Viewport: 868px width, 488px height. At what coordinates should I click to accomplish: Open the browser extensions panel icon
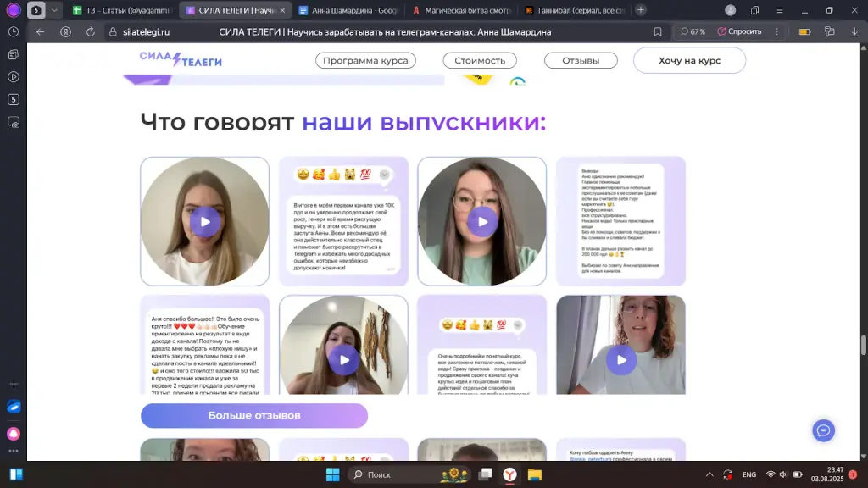829,31
